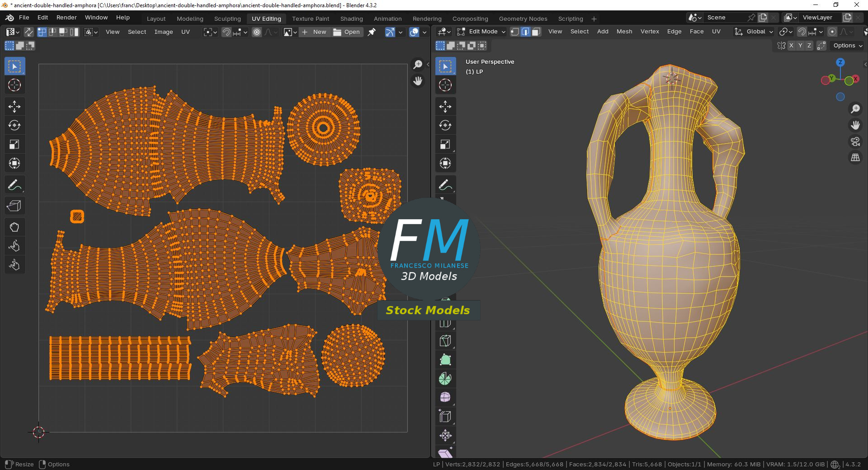Switch to the Texture Paint workspace tab
This screenshot has height=470, width=868.
coord(310,19)
